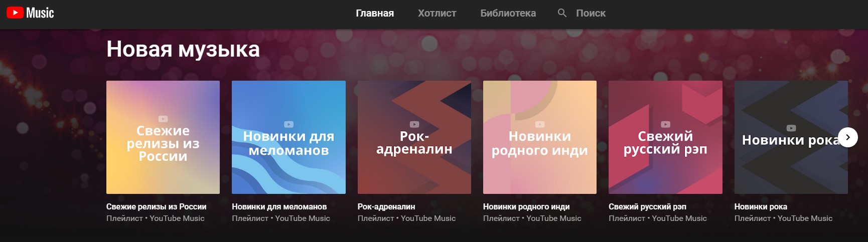Open the Главная tab
868x242 pixels.
click(x=375, y=14)
